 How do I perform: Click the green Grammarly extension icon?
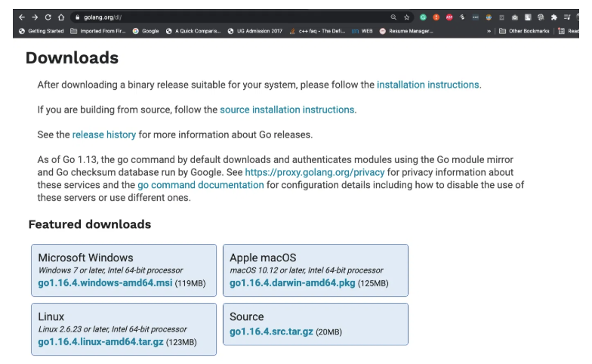click(x=424, y=17)
